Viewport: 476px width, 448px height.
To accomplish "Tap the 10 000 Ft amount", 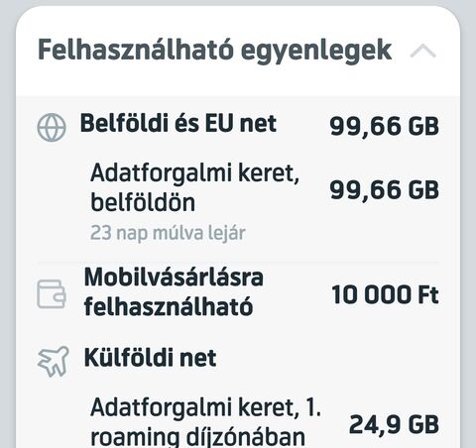I will [386, 294].
